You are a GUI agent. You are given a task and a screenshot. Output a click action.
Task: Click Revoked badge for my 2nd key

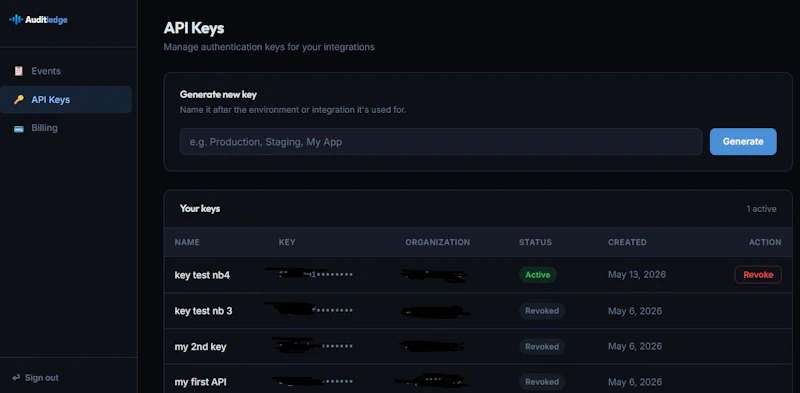(x=542, y=347)
